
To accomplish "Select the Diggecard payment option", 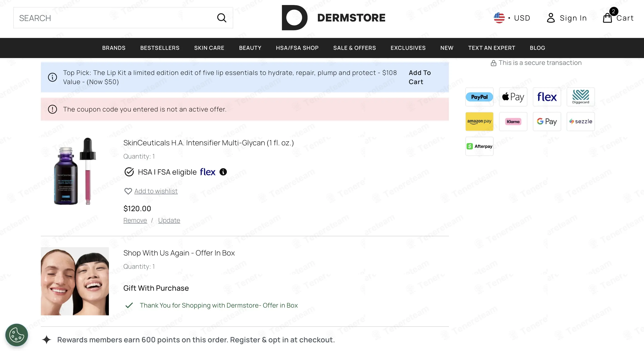I will (581, 97).
